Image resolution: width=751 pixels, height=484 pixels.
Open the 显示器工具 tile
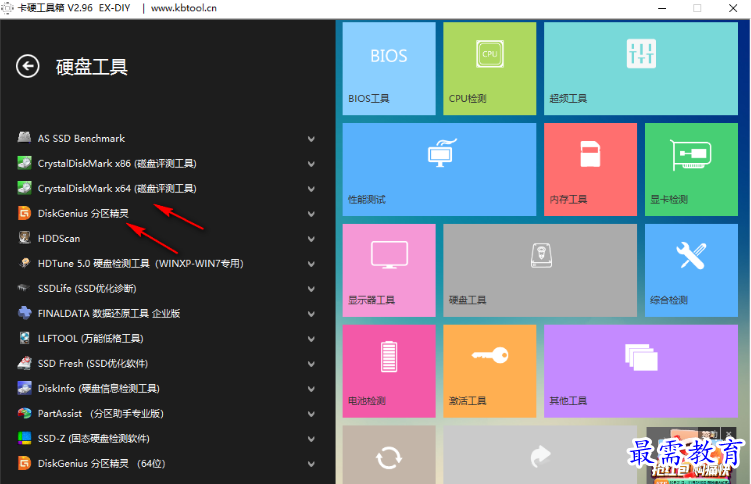point(389,270)
